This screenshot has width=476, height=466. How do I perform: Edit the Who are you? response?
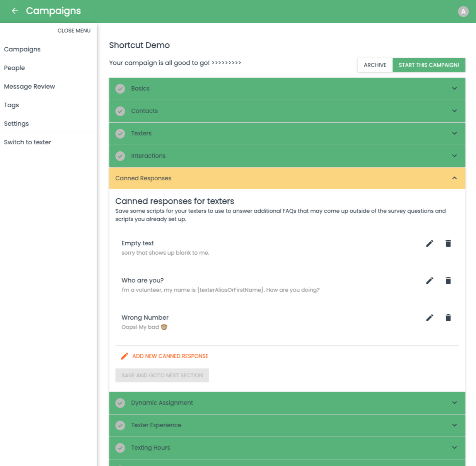430,281
